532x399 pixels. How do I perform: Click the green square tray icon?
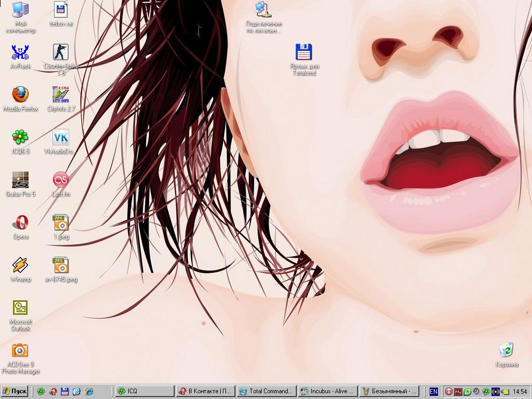tap(467, 392)
